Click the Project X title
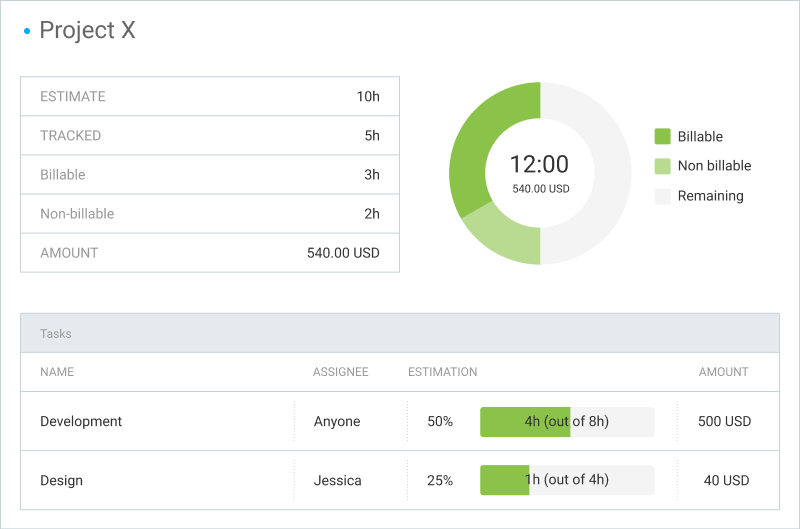This screenshot has width=800, height=529. coord(87,30)
